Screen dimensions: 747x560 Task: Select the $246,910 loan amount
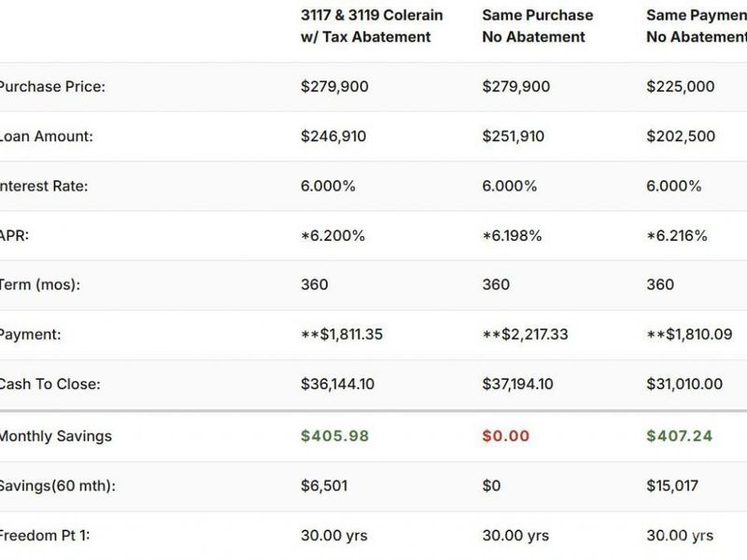tap(333, 136)
